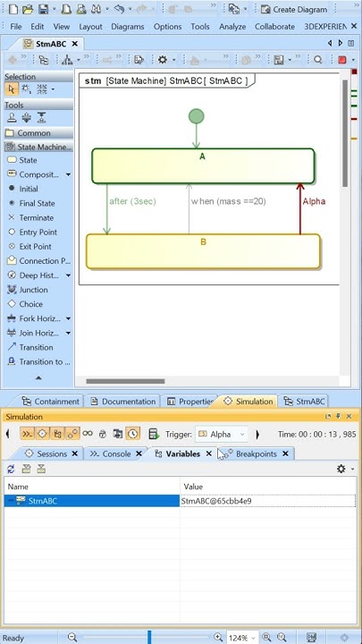
Task: Activate the Sticky stamp tool
Action: click(x=13, y=118)
